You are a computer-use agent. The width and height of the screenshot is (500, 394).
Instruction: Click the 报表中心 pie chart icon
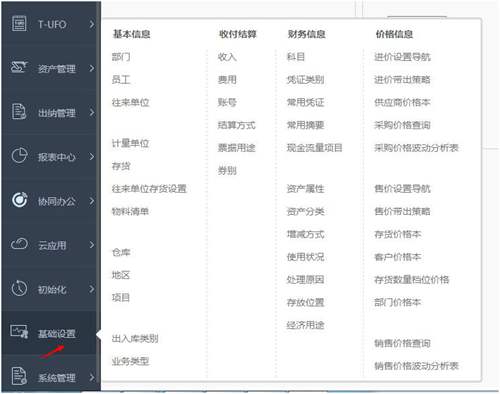click(x=19, y=155)
